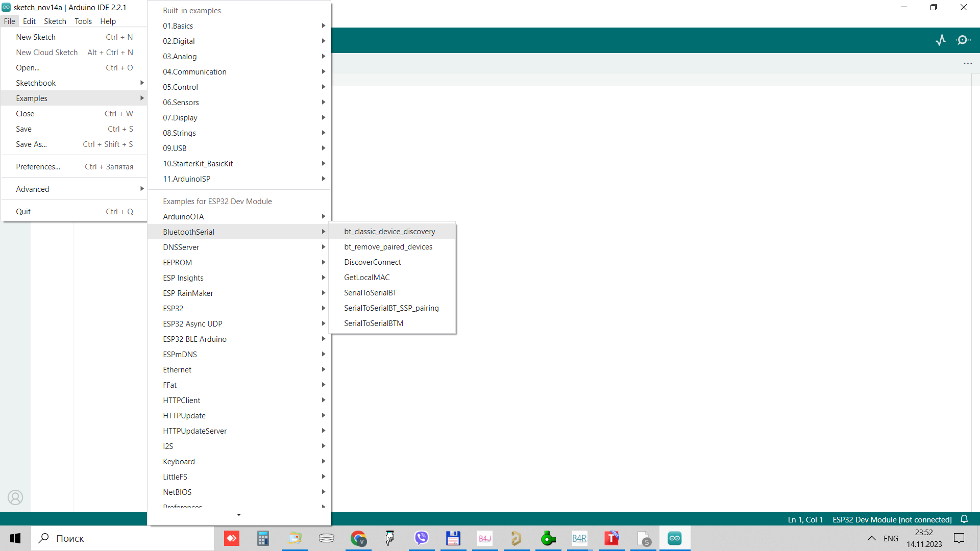This screenshot has width=980, height=551.
Task: Open the calculator app in taskbar
Action: coord(263,538)
